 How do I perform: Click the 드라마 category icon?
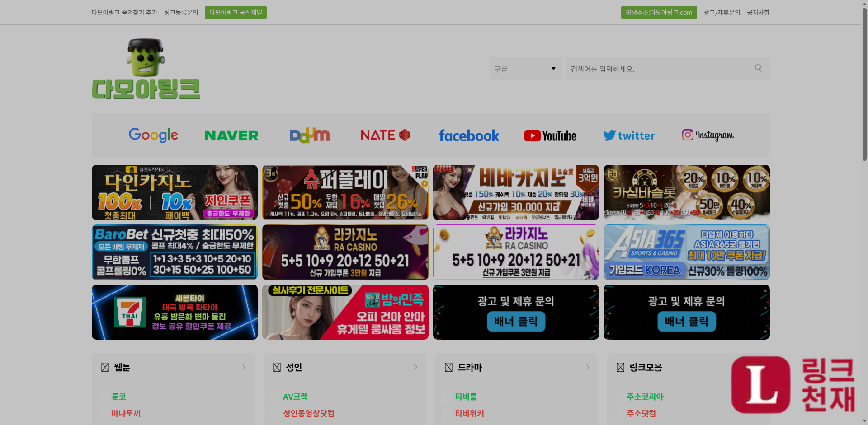click(448, 367)
